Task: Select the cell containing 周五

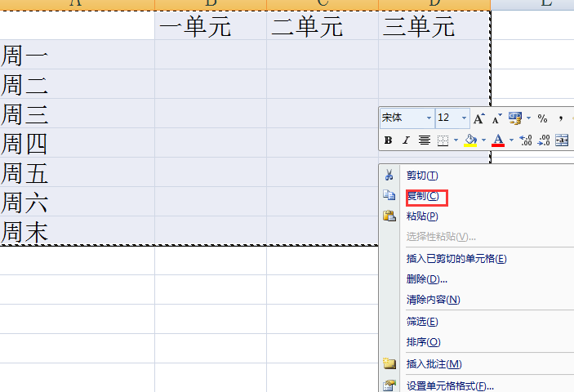Action: 78,172
